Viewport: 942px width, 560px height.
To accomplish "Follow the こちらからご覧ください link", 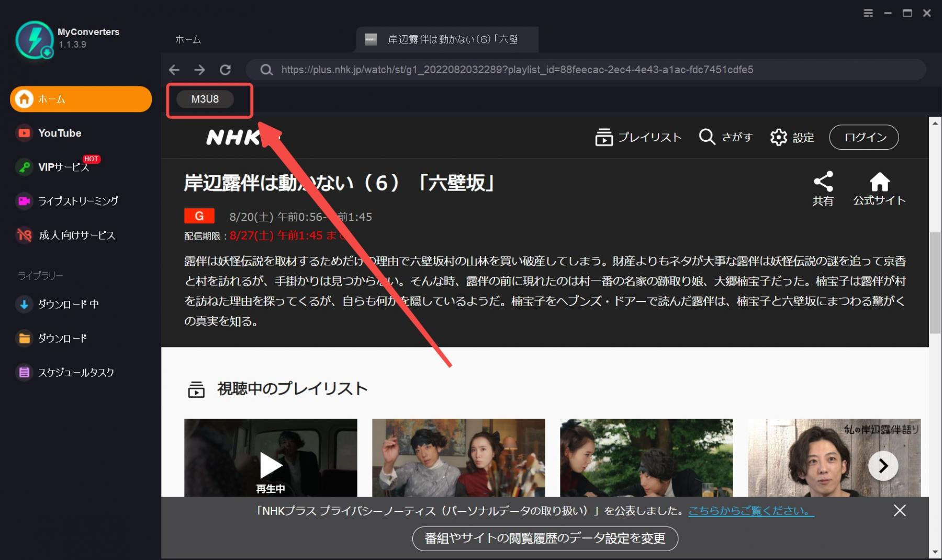I will click(751, 511).
